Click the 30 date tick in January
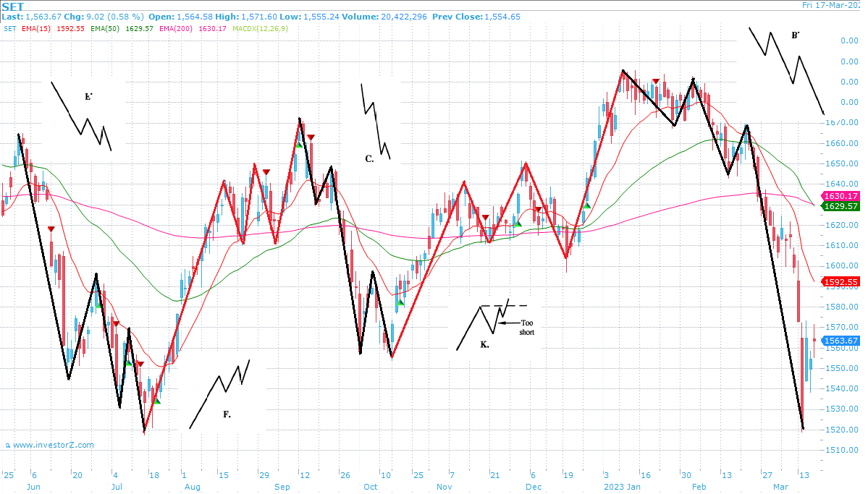Viewport: 868px width, 494px height. (x=686, y=475)
